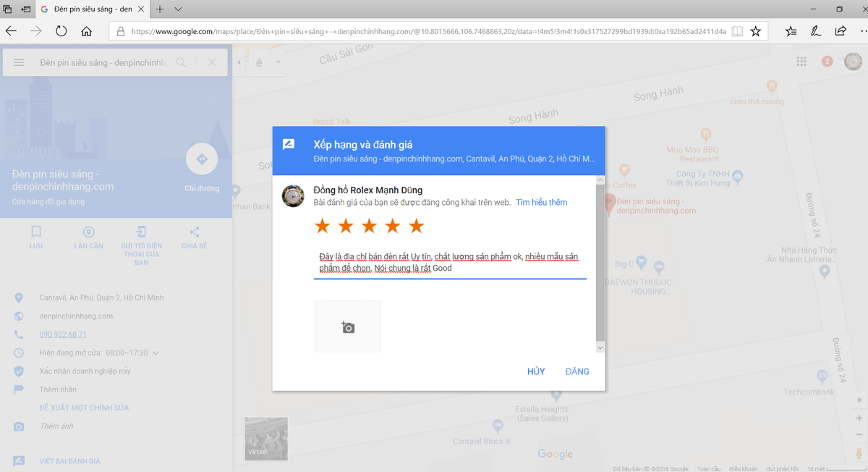Screen dimensions: 868x472
Task: Click the dialog scrollbar down arrow
Action: [600, 348]
